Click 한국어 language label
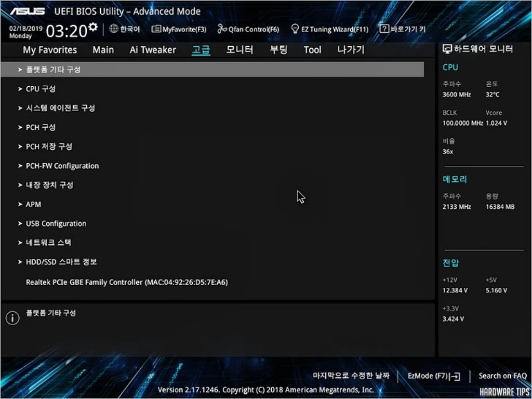This screenshot has width=532, height=399. (130, 29)
